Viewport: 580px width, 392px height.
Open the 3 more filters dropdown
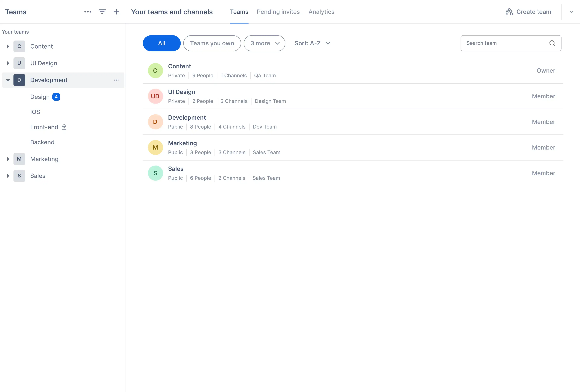pos(264,43)
